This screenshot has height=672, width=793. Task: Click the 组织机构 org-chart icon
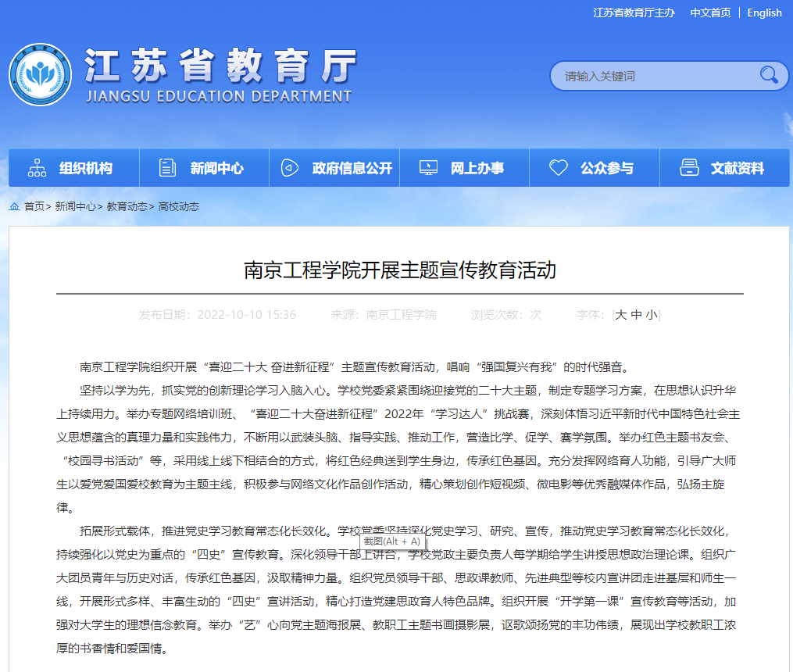[x=37, y=168]
